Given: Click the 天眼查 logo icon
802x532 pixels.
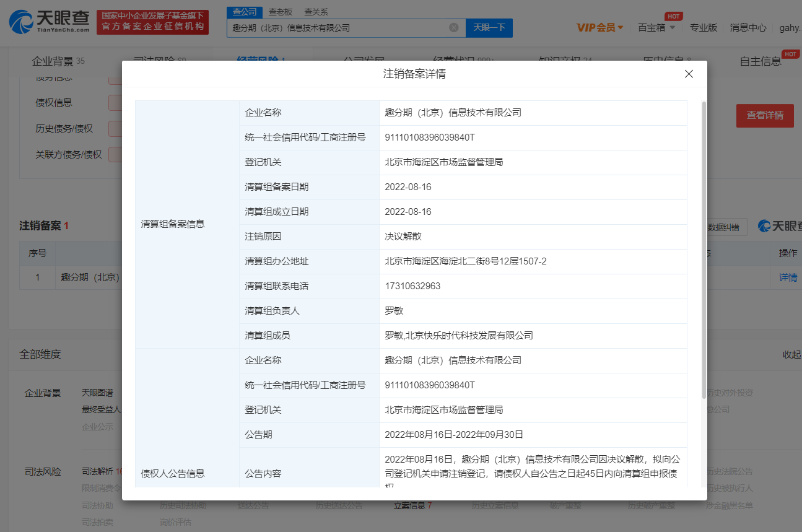Looking at the screenshot, I should 22,22.
